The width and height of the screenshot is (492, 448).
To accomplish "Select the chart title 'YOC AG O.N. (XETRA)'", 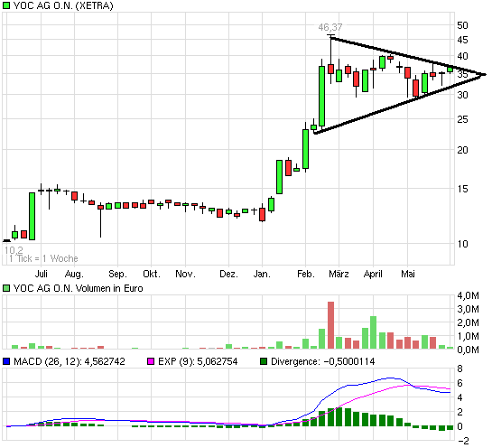I will pos(63,5).
